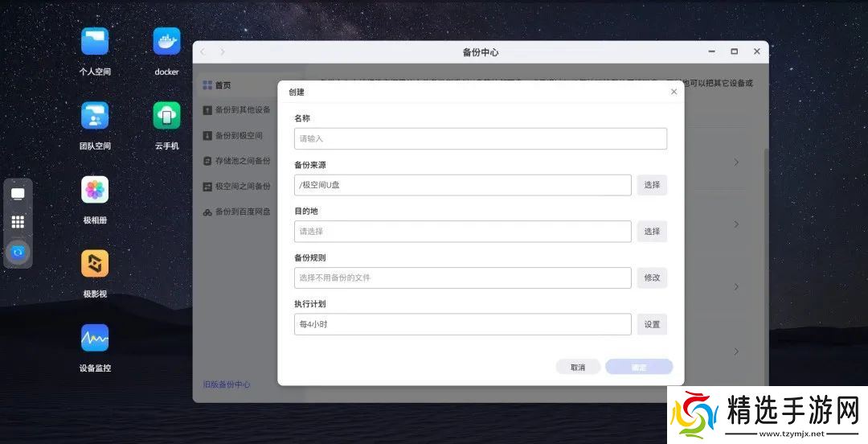Click the app grid icon in side dock

pyautogui.click(x=18, y=222)
